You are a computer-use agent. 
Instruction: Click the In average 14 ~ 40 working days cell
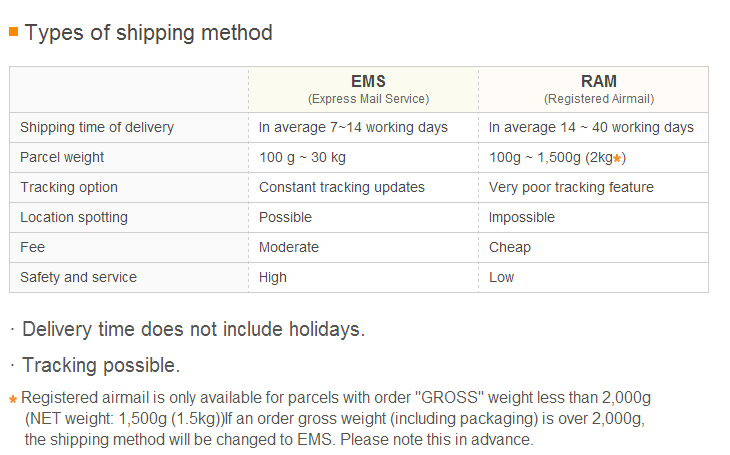[591, 127]
